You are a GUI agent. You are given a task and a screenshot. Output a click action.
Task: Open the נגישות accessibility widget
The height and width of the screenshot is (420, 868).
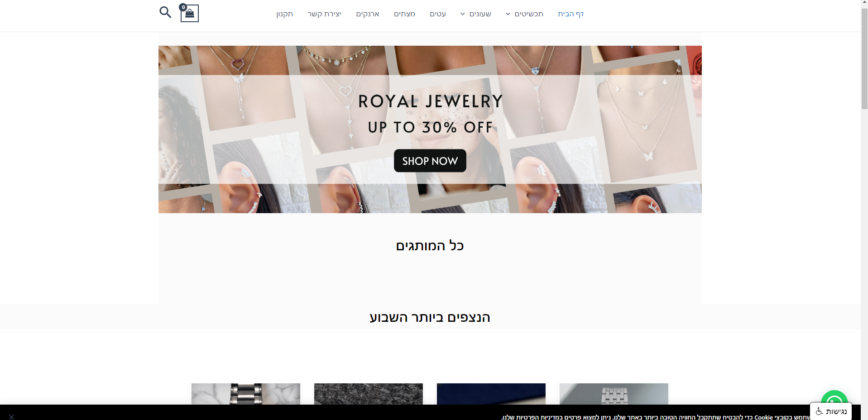831,411
